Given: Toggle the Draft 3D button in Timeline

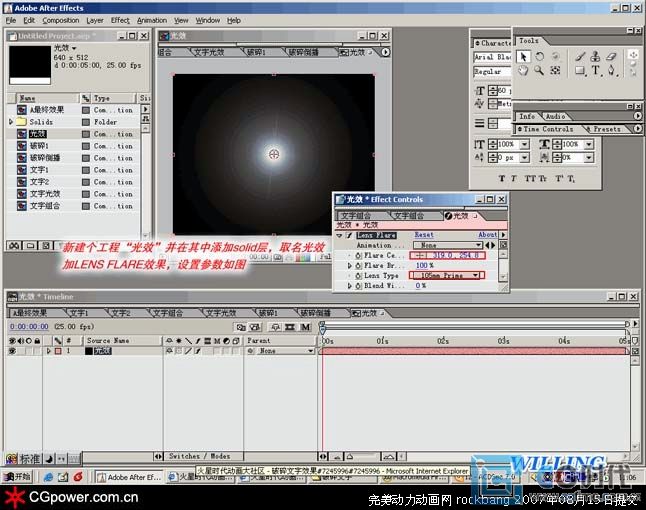Looking at the screenshot, I should tap(255, 327).
